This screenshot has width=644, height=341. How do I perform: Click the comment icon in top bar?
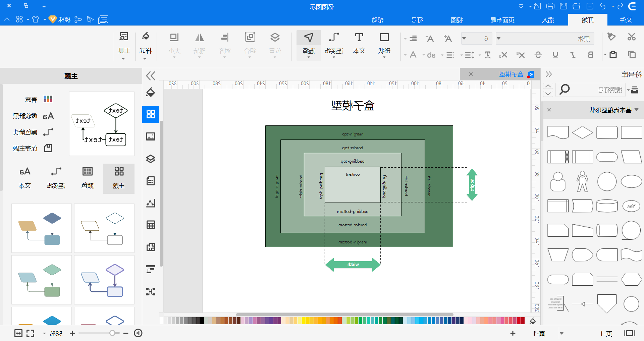click(x=103, y=19)
